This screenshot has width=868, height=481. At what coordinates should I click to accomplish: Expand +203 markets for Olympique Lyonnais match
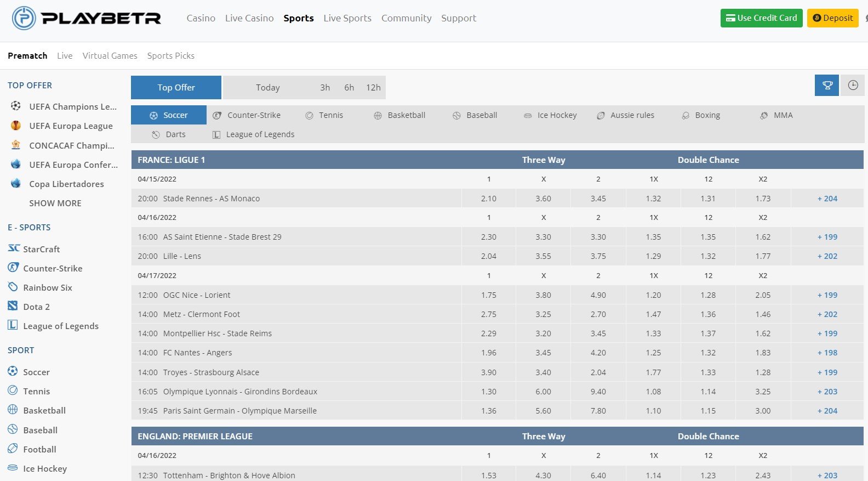(827, 392)
